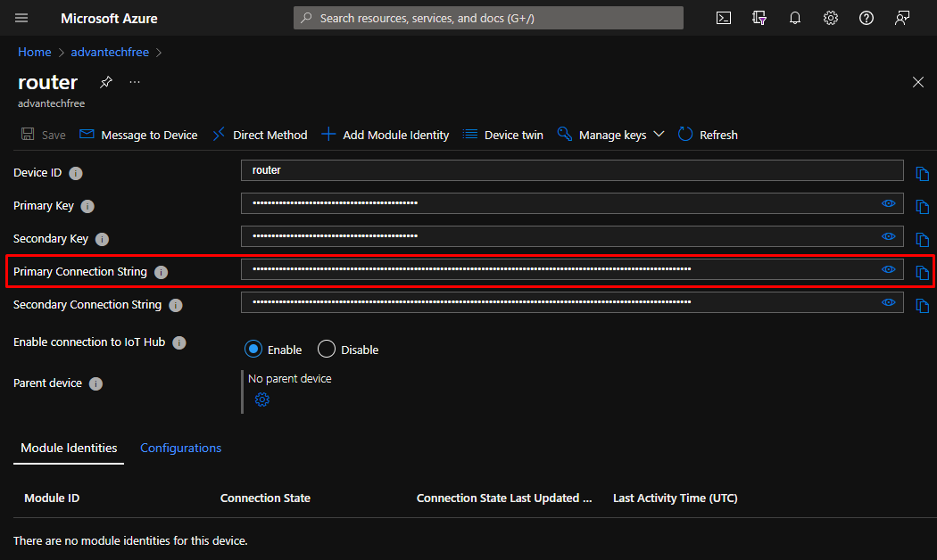Click the Primary Key field
The height and width of the screenshot is (560, 937).
click(572, 203)
